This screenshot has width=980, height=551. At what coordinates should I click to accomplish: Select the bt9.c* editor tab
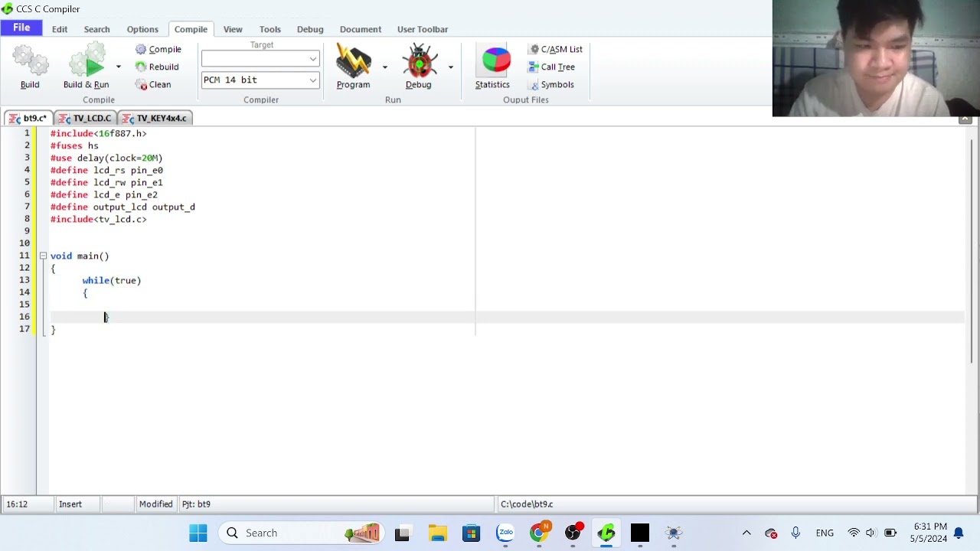tap(28, 118)
